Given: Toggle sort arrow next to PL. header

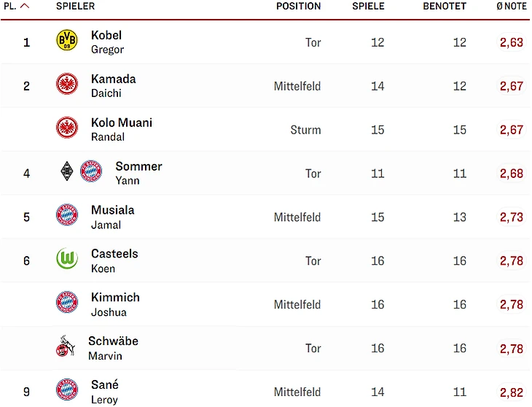Looking at the screenshot, I should [x=25, y=6].
